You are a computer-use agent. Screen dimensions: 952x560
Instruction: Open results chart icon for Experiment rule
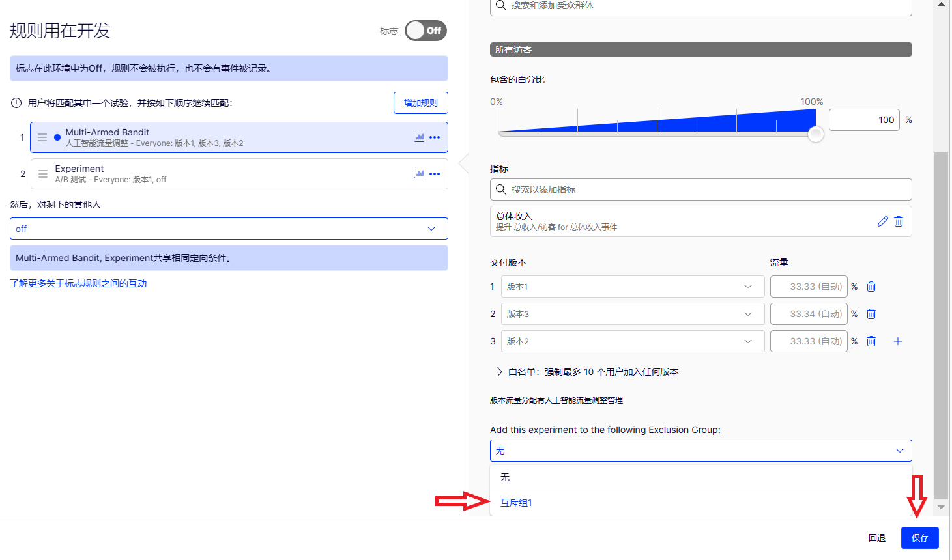point(418,174)
